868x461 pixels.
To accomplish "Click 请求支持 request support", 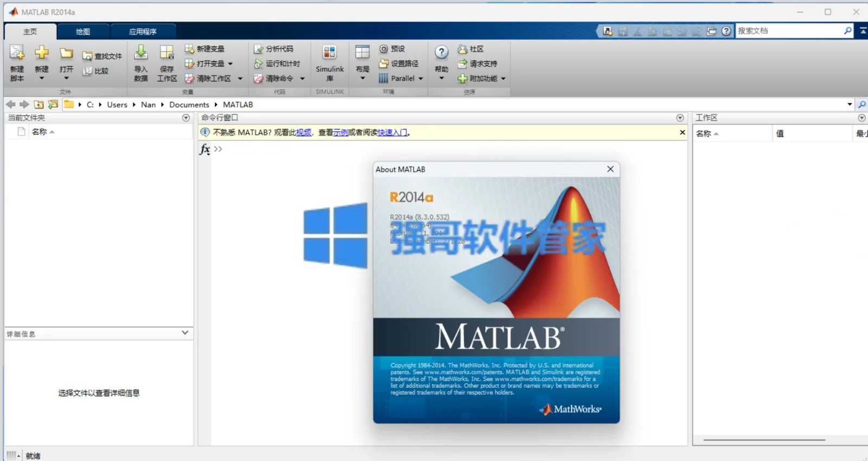I will click(477, 63).
